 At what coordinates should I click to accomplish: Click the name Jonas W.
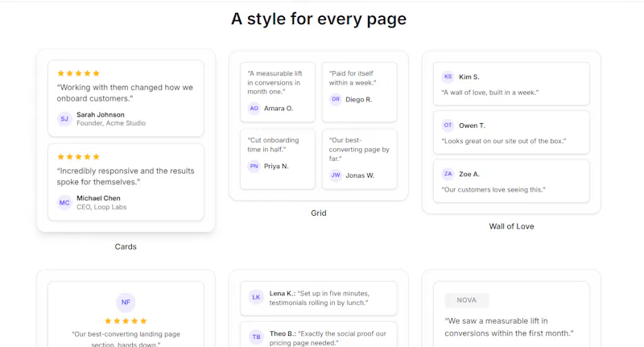click(360, 176)
